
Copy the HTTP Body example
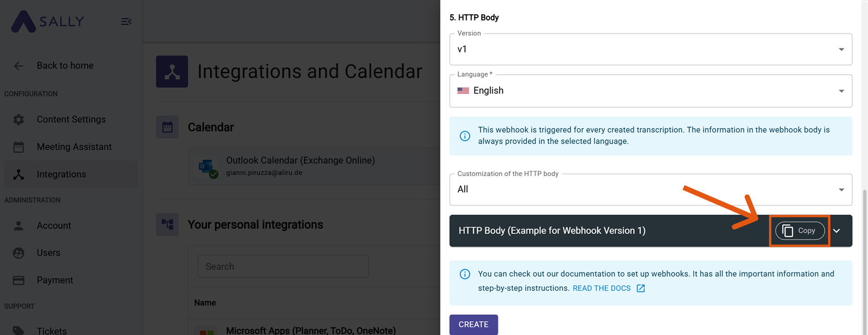(x=800, y=231)
